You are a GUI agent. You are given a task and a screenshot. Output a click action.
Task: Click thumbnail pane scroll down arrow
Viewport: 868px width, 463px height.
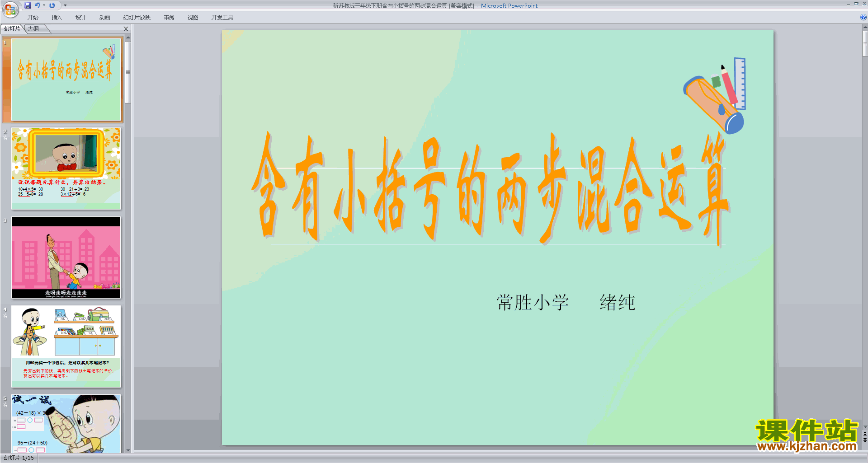pos(128,450)
